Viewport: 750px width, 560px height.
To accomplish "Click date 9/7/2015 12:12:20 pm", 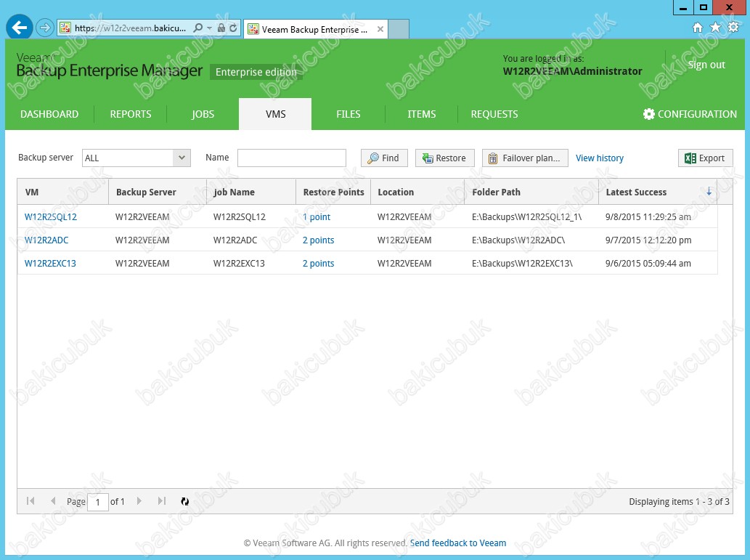I will (x=648, y=240).
